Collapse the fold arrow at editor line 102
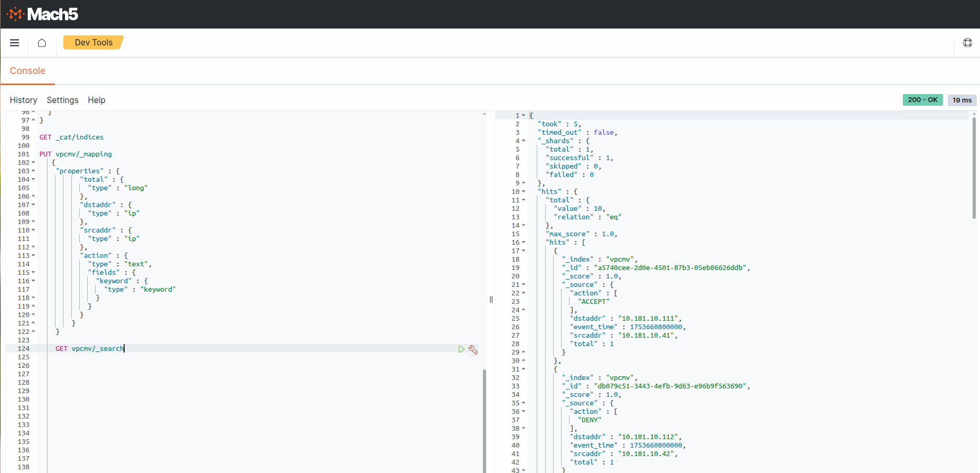Viewport: 980px width, 473px height. coord(33,163)
